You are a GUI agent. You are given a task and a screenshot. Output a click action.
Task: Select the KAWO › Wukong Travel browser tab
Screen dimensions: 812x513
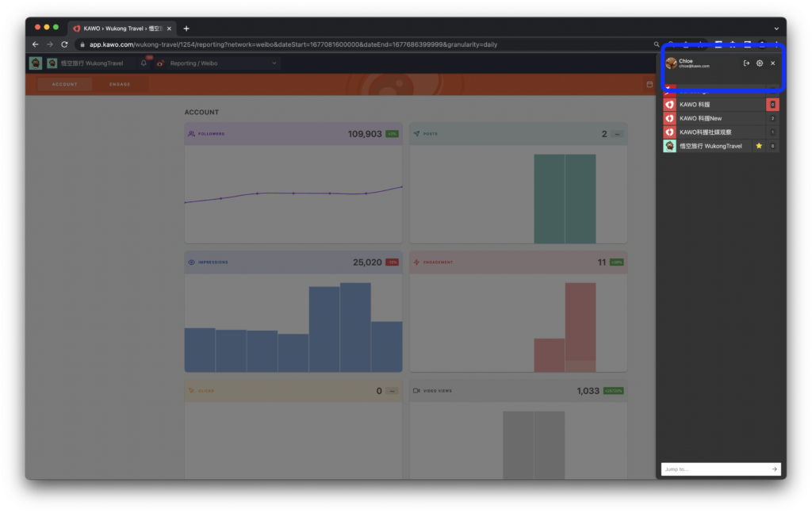click(x=122, y=29)
